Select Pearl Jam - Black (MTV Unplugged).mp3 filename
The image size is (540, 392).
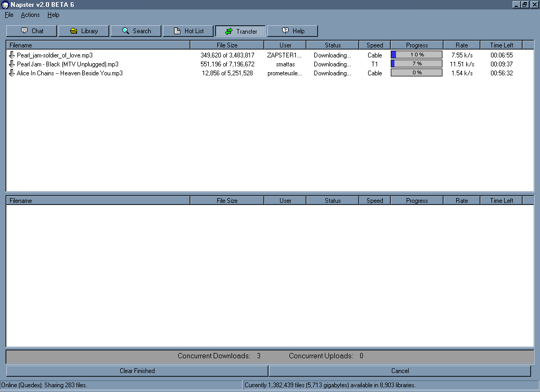click(67, 64)
